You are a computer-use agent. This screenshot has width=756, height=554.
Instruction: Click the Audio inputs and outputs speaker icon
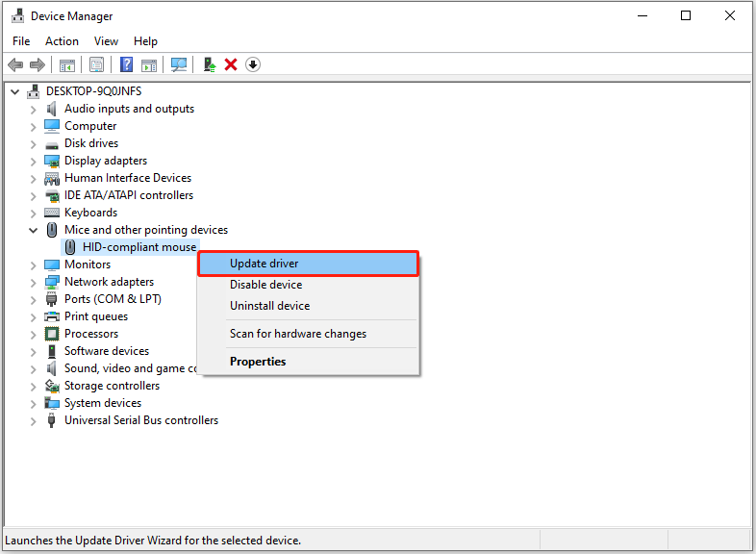click(52, 109)
